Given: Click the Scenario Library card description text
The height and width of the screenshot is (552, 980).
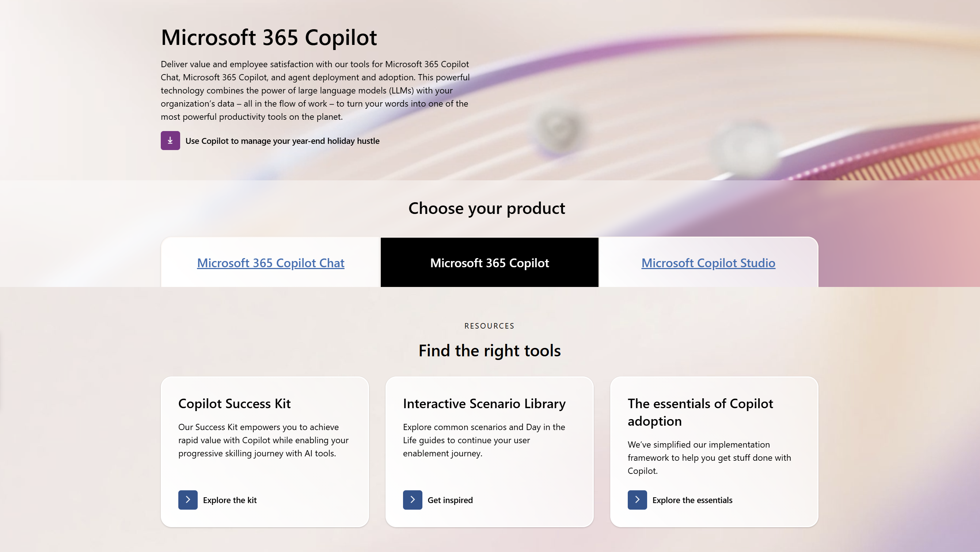Looking at the screenshot, I should pos(484,440).
